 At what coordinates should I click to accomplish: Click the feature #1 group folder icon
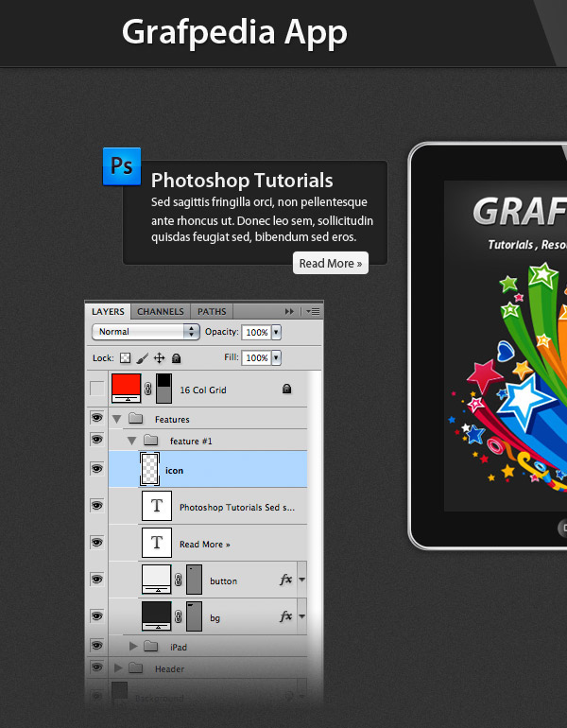point(151,440)
